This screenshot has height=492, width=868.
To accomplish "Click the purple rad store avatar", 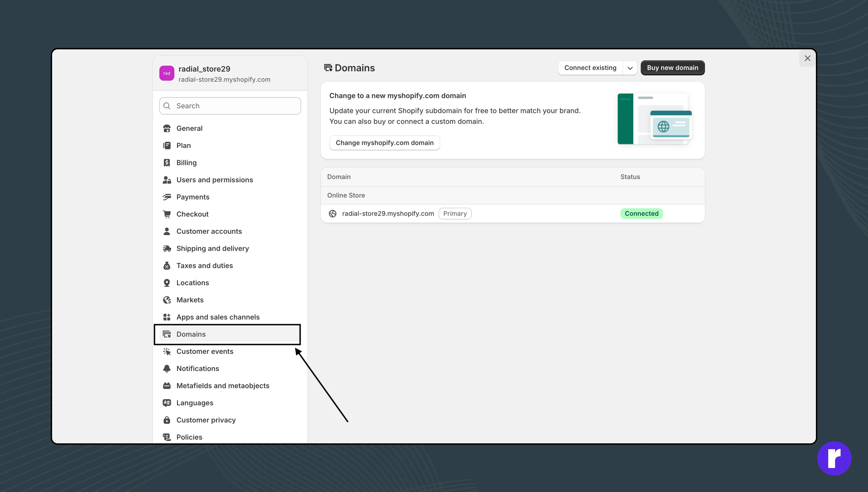I will pos(167,73).
